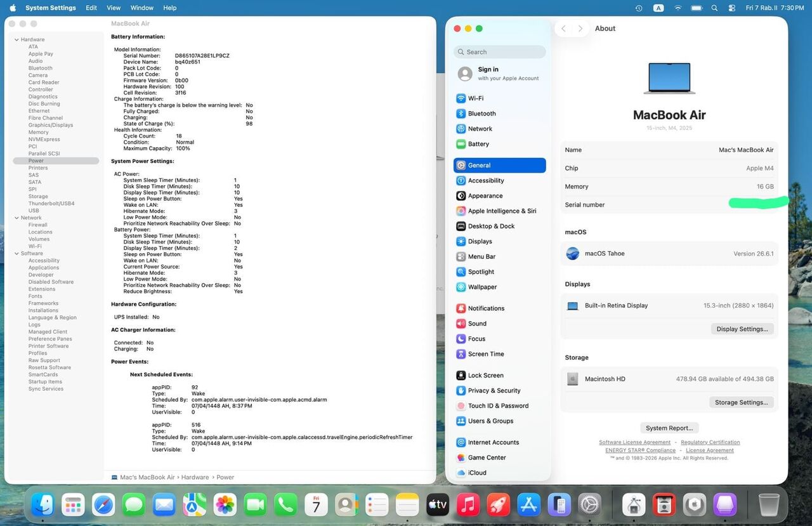Image resolution: width=812 pixels, height=526 pixels.
Task: Open the Help menu
Action: (x=169, y=8)
